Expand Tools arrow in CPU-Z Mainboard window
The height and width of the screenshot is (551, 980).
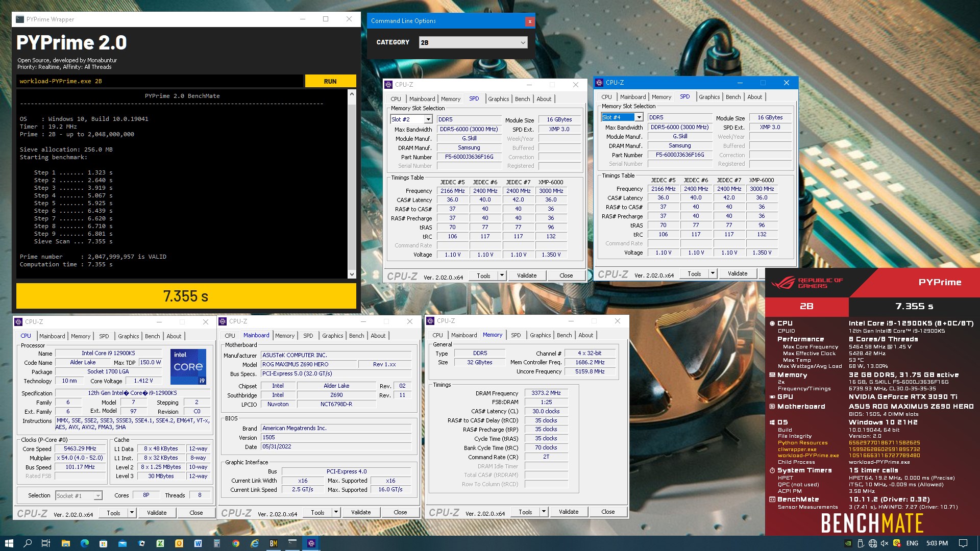pyautogui.click(x=336, y=512)
